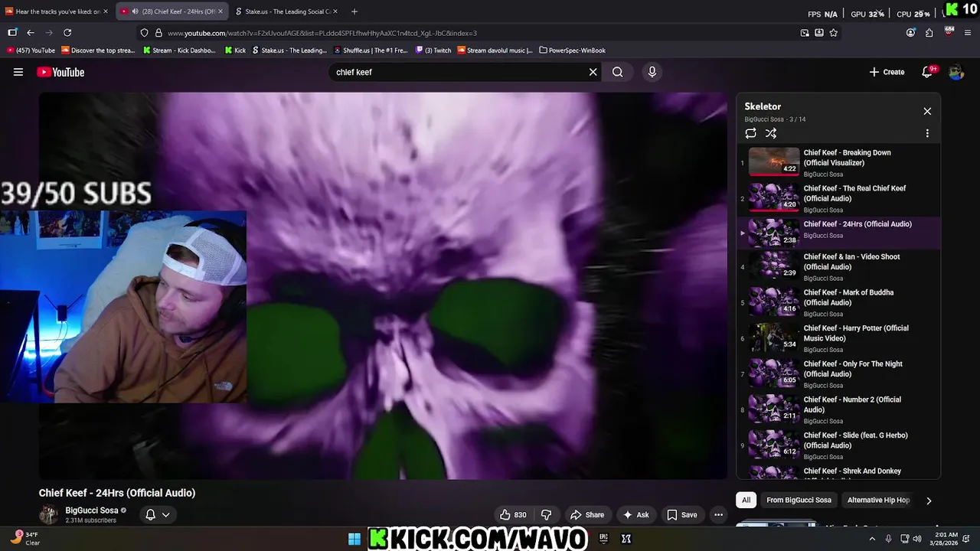The image size is (980, 551).
Task: Select the 24Hrs (Official Audio) playlist entry
Action: click(838, 233)
